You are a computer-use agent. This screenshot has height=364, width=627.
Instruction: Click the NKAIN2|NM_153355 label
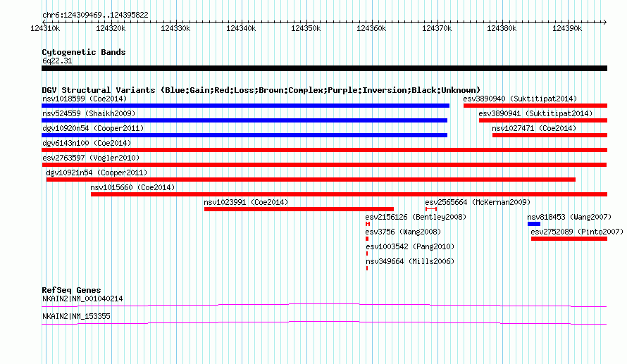click(x=76, y=316)
